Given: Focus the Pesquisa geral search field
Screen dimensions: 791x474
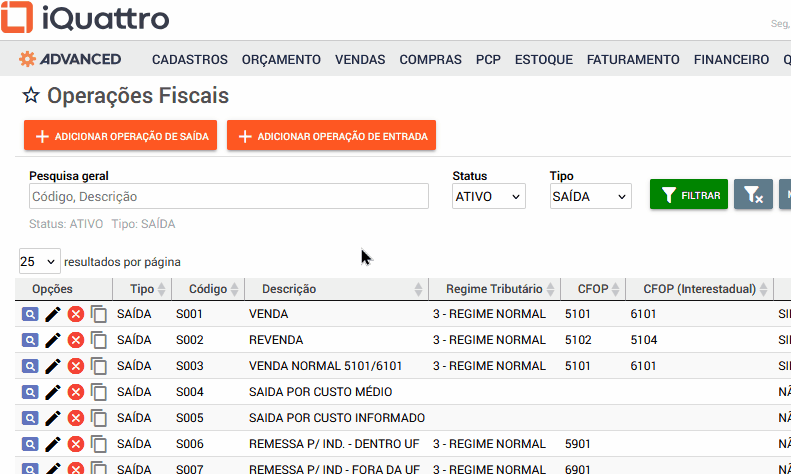Looking at the screenshot, I should tap(228, 197).
